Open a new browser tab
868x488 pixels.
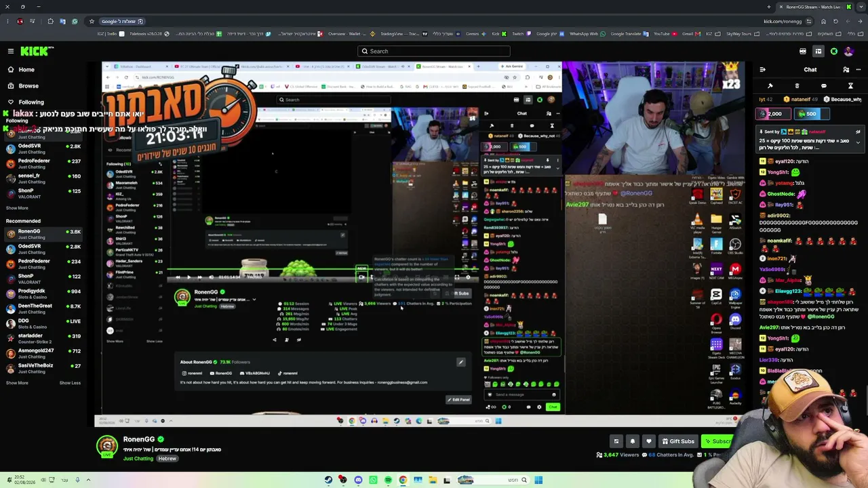point(769,7)
